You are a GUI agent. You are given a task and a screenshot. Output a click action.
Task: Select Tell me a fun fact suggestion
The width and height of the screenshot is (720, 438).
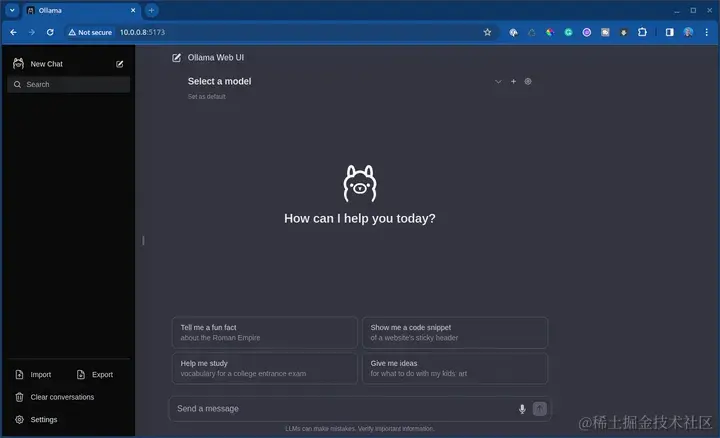pyautogui.click(x=265, y=332)
